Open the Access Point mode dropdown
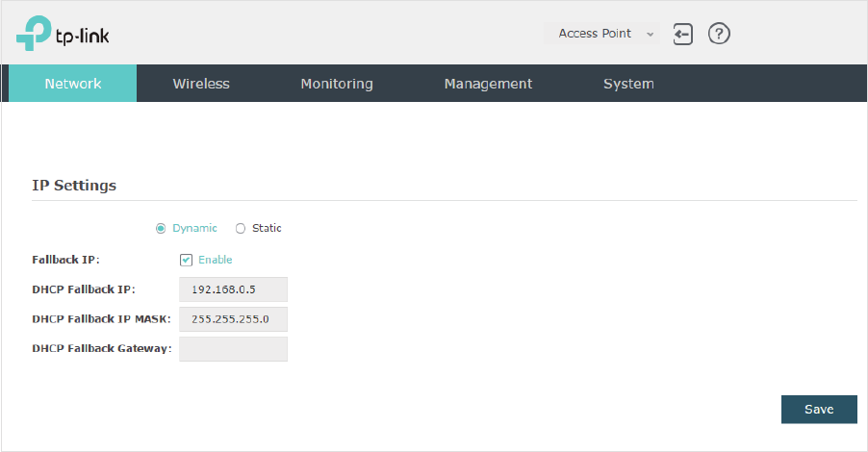Image resolution: width=868 pixels, height=452 pixels. click(601, 34)
